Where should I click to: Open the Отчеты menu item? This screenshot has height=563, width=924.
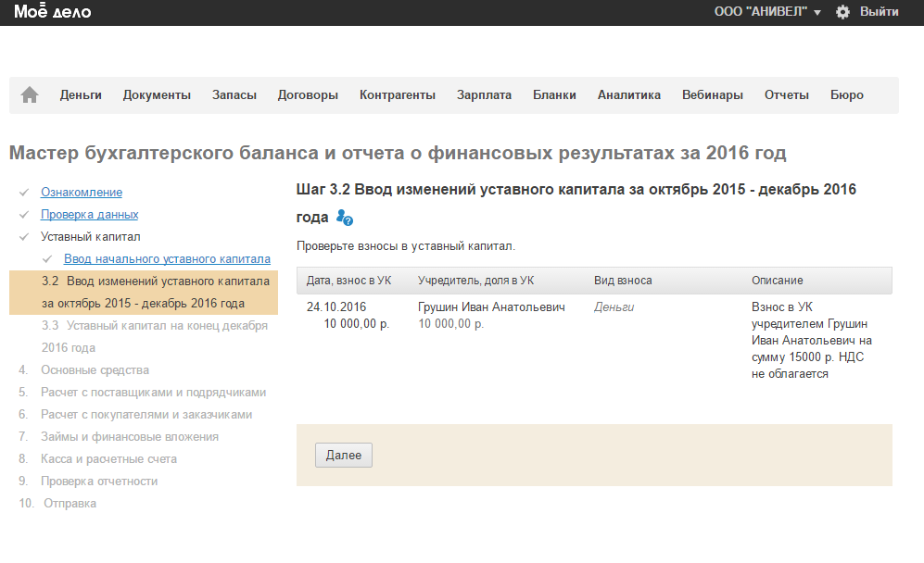[x=786, y=94]
